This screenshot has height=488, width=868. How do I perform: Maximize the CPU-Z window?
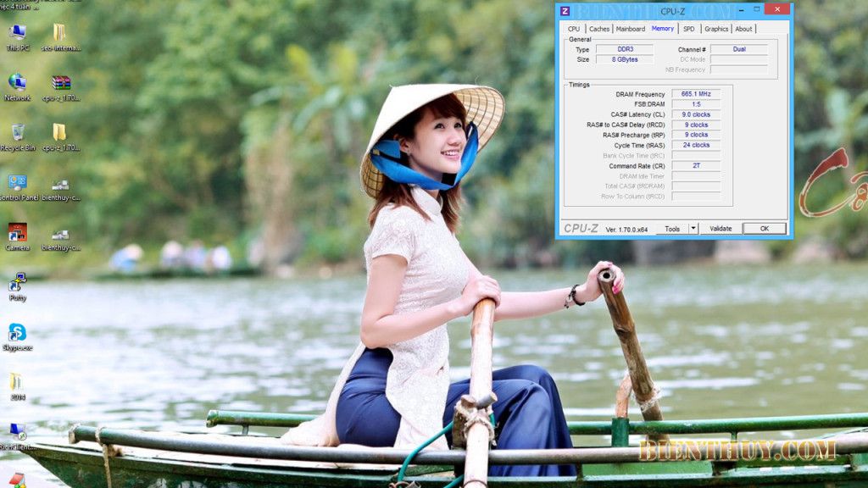pyautogui.click(x=757, y=9)
